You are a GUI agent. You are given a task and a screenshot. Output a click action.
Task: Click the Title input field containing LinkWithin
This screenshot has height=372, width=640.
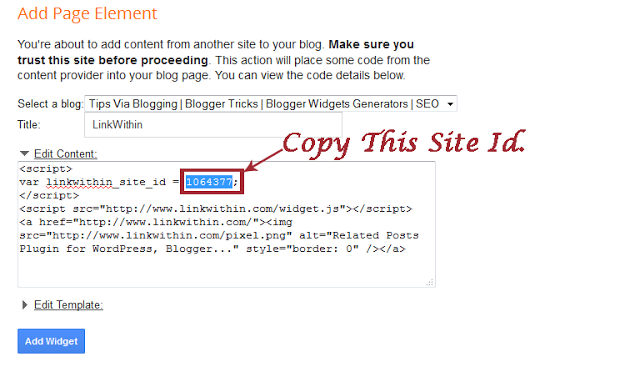point(213,125)
